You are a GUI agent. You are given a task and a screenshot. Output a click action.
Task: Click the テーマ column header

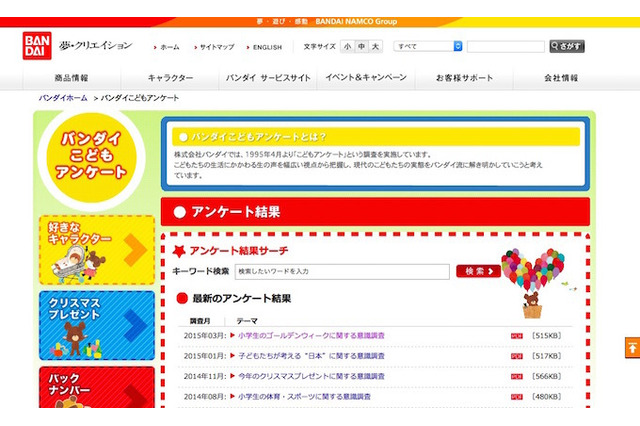pyautogui.click(x=247, y=321)
